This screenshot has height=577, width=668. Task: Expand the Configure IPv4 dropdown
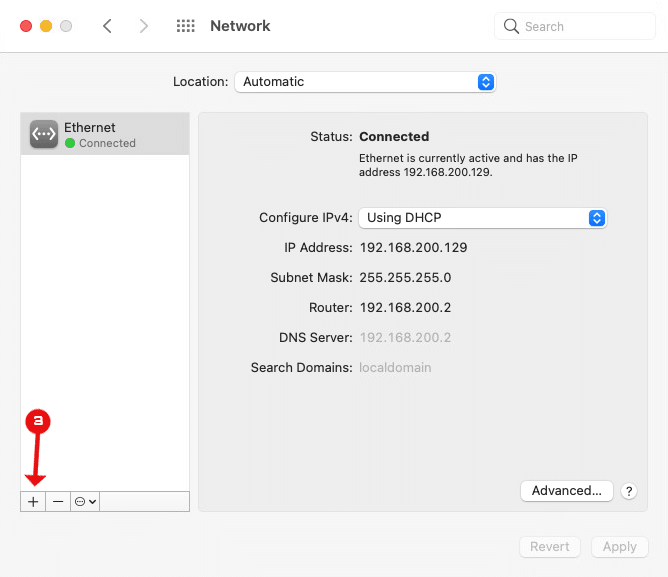pos(483,218)
